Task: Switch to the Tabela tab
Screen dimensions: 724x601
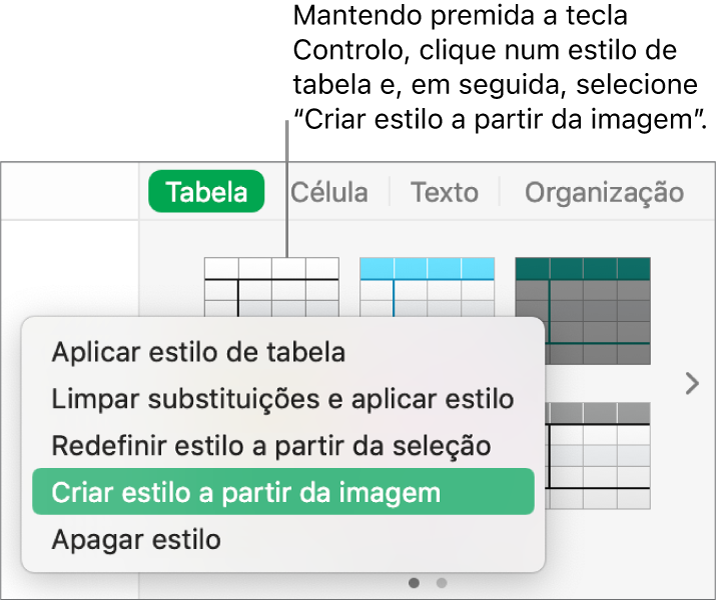Action: point(206,192)
